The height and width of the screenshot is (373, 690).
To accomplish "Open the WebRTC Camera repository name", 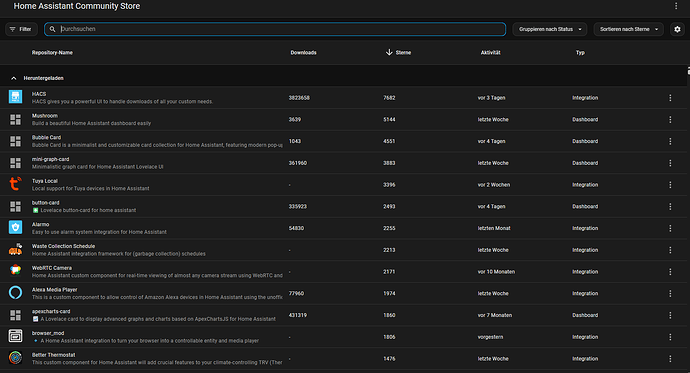I will 51,268.
